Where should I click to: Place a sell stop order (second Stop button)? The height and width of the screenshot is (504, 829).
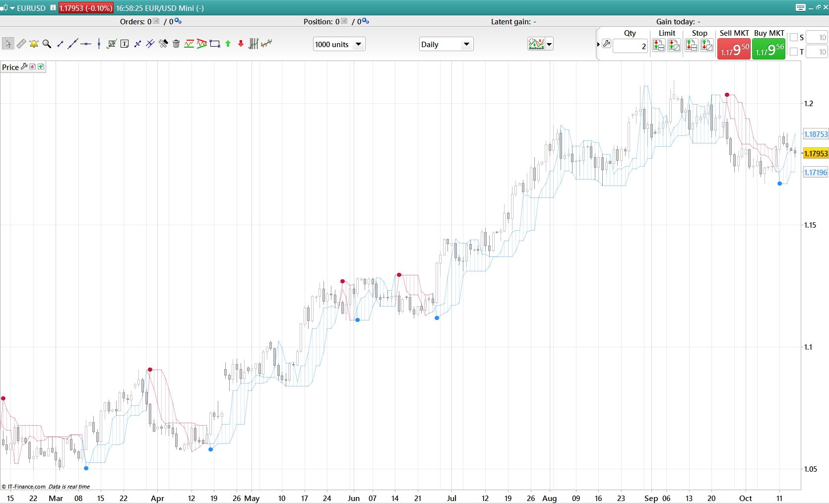tap(707, 46)
